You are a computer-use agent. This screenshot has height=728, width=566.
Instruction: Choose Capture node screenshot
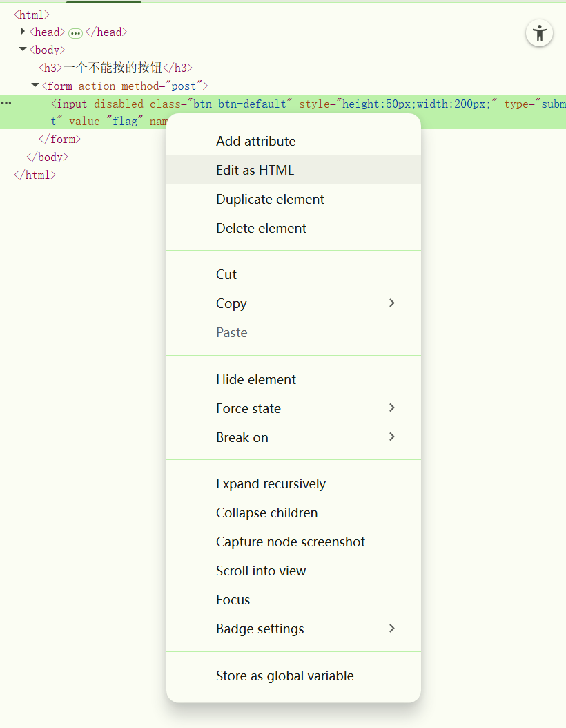(291, 542)
